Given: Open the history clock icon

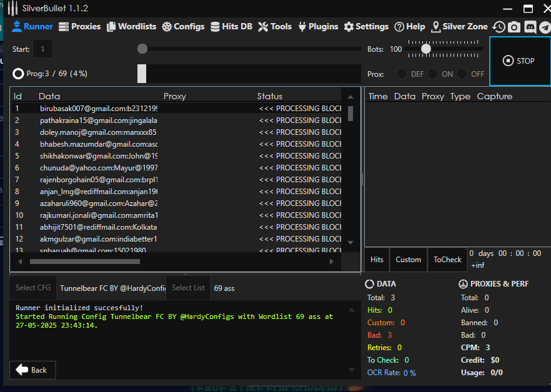Looking at the screenshot, I should pyautogui.click(x=499, y=27).
